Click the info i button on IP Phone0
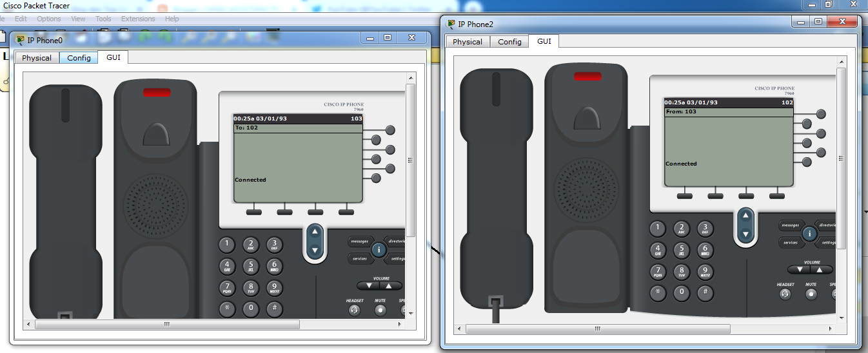Screen dimensions: 868x353 (379, 250)
